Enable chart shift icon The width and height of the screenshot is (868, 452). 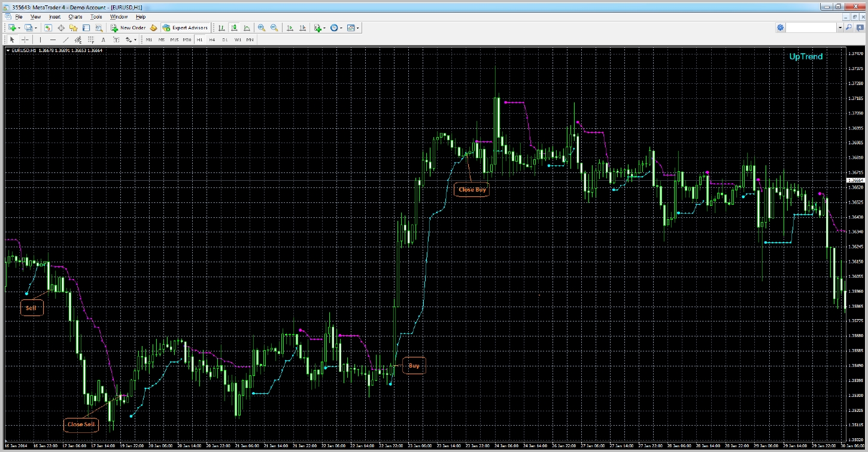302,28
